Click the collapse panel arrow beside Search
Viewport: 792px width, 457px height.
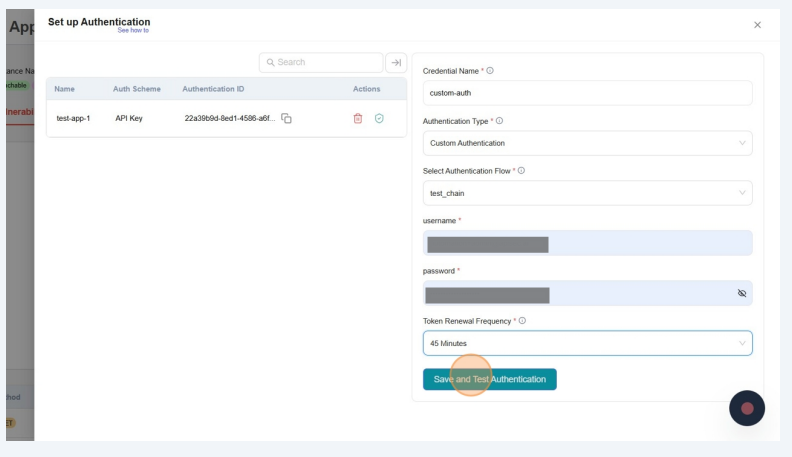coord(396,62)
